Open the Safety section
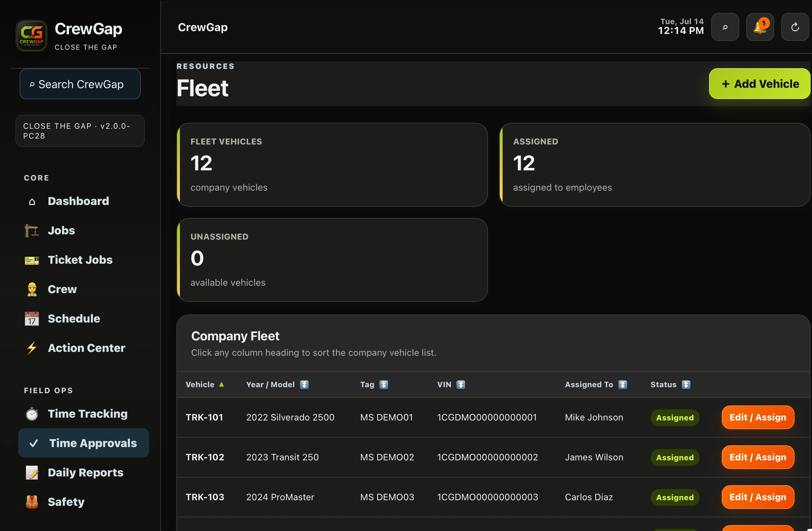 tap(83, 502)
